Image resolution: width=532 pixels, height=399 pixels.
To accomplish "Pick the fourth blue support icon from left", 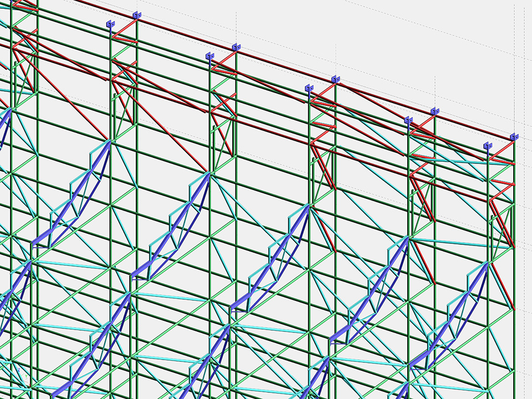I will [x=236, y=47].
